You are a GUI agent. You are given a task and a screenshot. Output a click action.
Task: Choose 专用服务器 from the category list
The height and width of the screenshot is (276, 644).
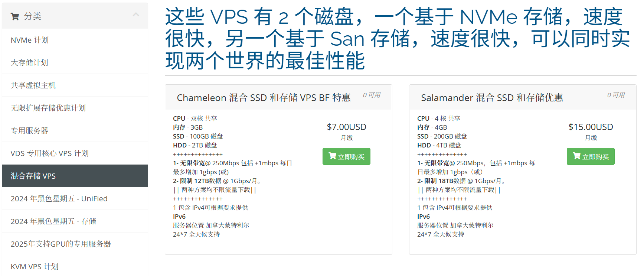click(75, 131)
